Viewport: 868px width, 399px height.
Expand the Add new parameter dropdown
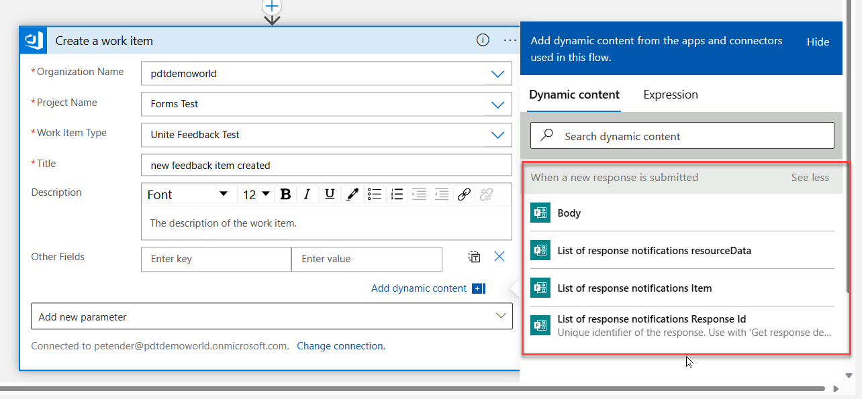pyautogui.click(x=500, y=315)
